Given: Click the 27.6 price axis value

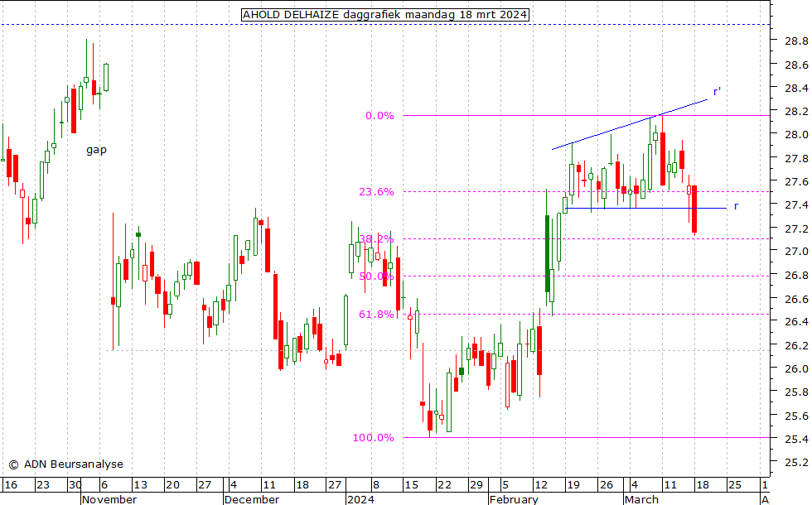Looking at the screenshot, I should (796, 181).
